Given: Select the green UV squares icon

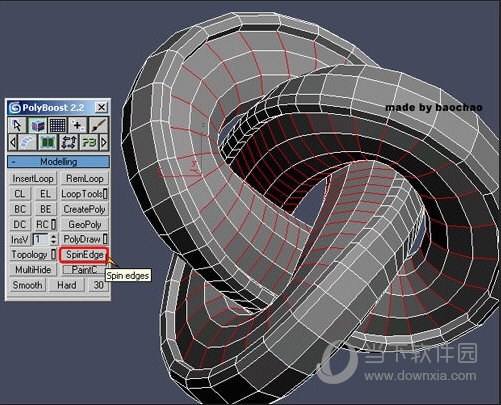Looking at the screenshot, I should coord(48,142).
